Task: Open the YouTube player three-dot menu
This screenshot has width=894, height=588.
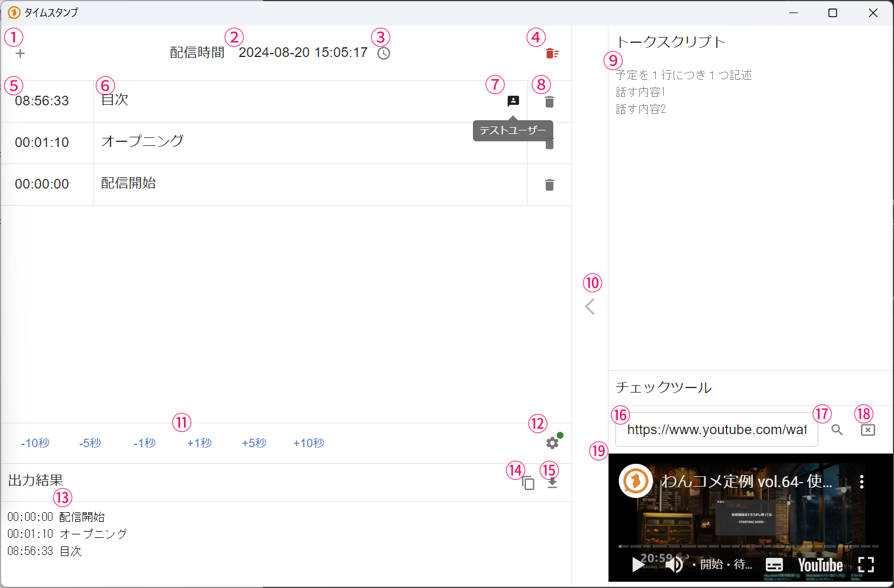Action: [x=862, y=482]
